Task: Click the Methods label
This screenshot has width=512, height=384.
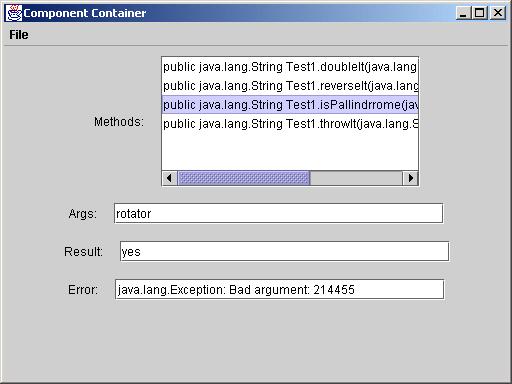Action: 119,122
